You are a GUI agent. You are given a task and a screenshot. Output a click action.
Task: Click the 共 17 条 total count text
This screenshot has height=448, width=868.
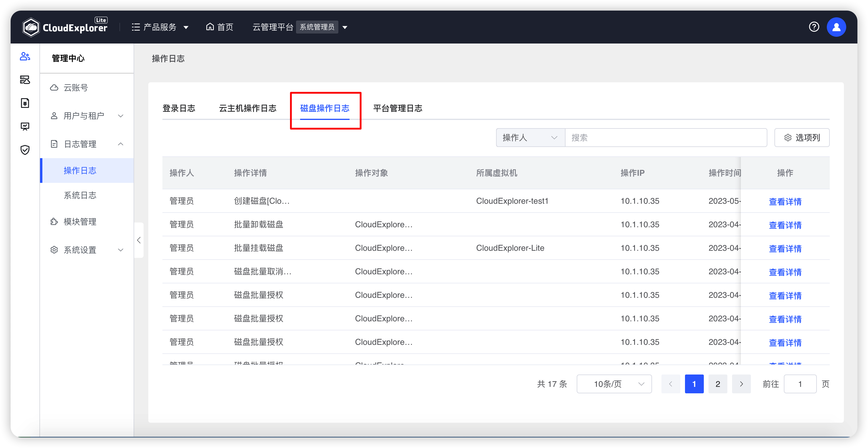(x=552, y=384)
